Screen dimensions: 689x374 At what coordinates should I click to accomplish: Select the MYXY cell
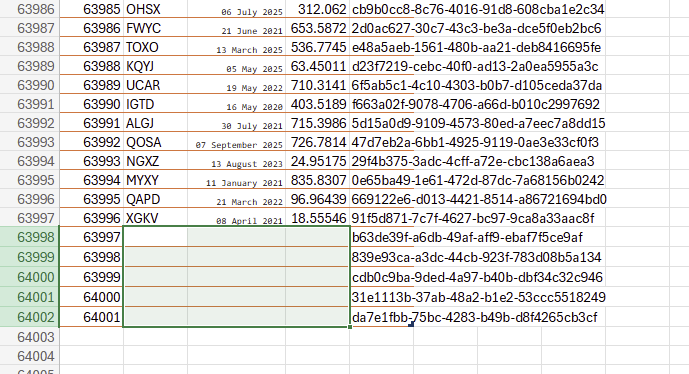[156, 180]
